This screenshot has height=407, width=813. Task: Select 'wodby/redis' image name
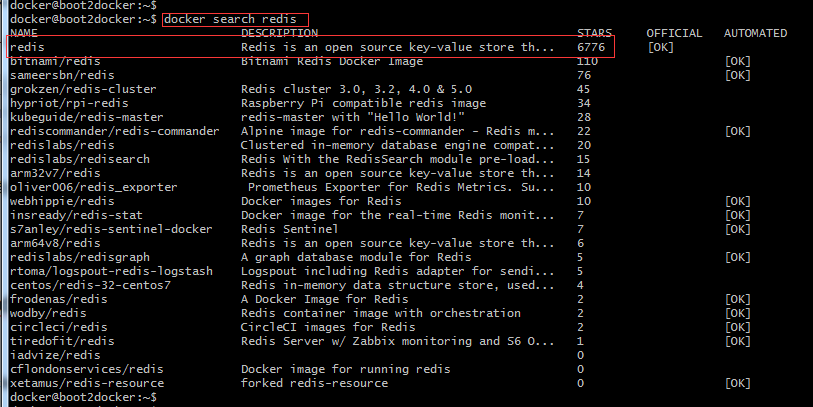48,313
